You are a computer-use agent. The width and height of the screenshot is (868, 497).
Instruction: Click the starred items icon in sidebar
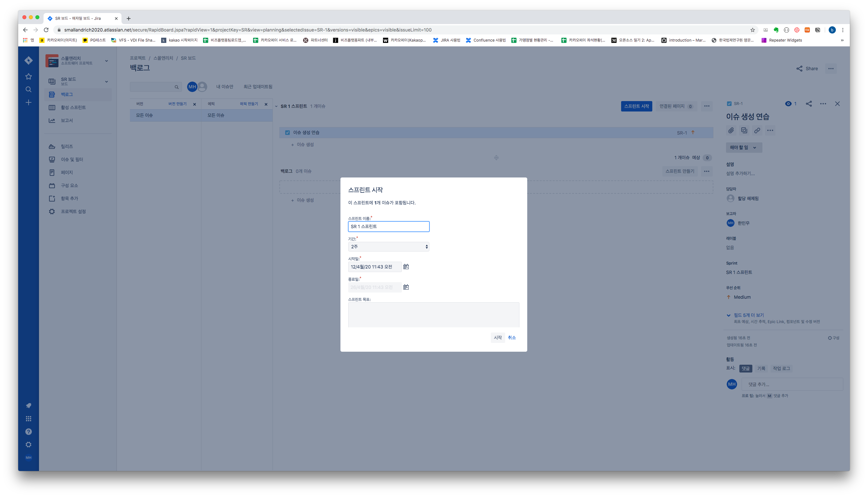click(x=29, y=76)
